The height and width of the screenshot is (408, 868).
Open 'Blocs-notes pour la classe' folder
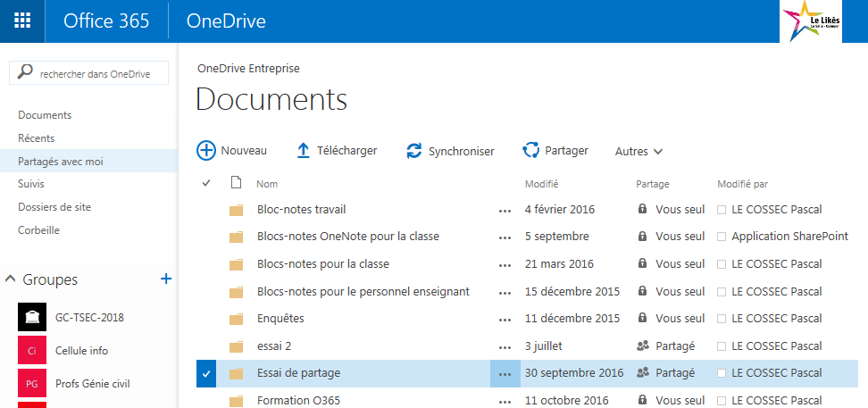pos(323,264)
